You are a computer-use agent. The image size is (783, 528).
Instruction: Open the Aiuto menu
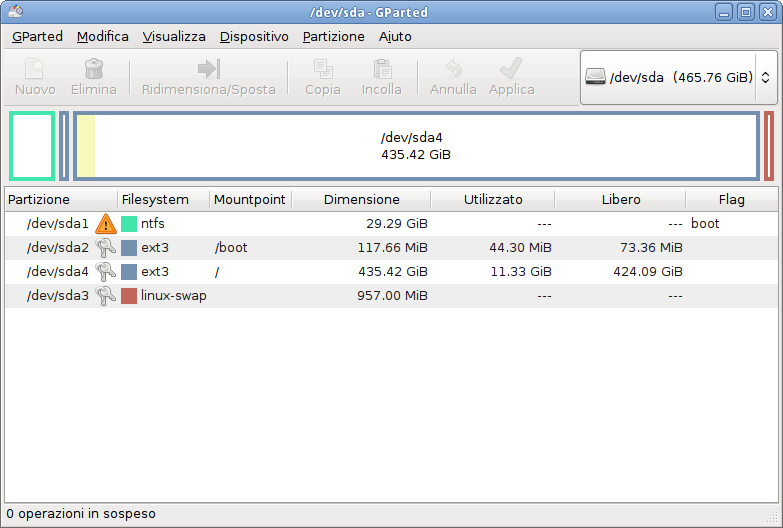point(395,36)
